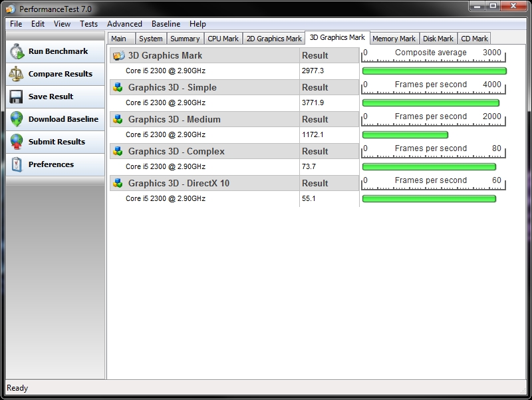Click the Graphics 3D - Simple green bar
Screen dimensions: 532x400
(431, 103)
